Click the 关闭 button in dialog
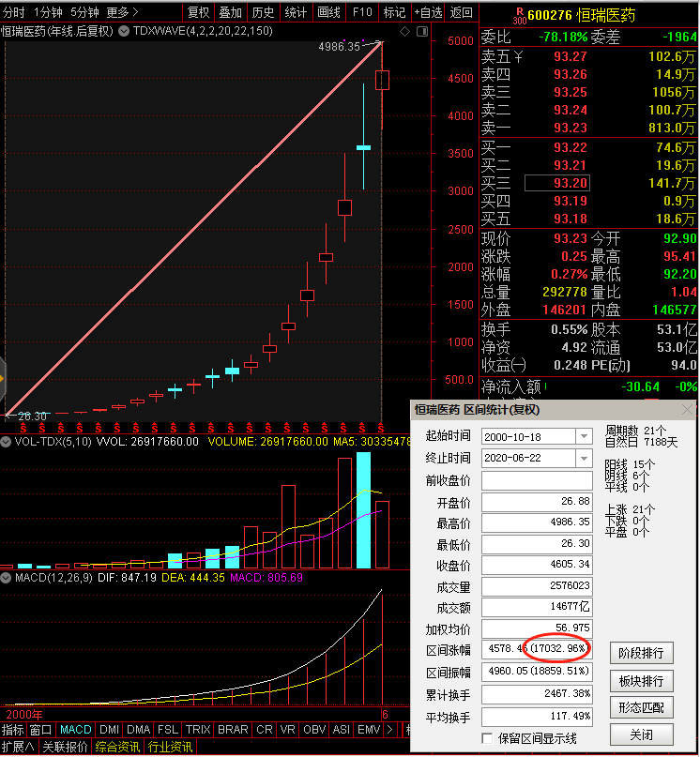This screenshot has width=700, height=757. (641, 734)
